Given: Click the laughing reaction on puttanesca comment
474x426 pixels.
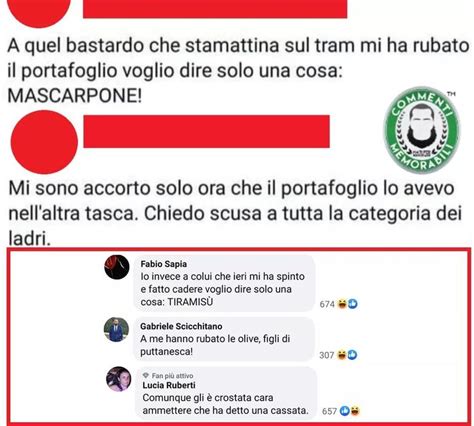Looking at the screenshot, I should pos(342,355).
